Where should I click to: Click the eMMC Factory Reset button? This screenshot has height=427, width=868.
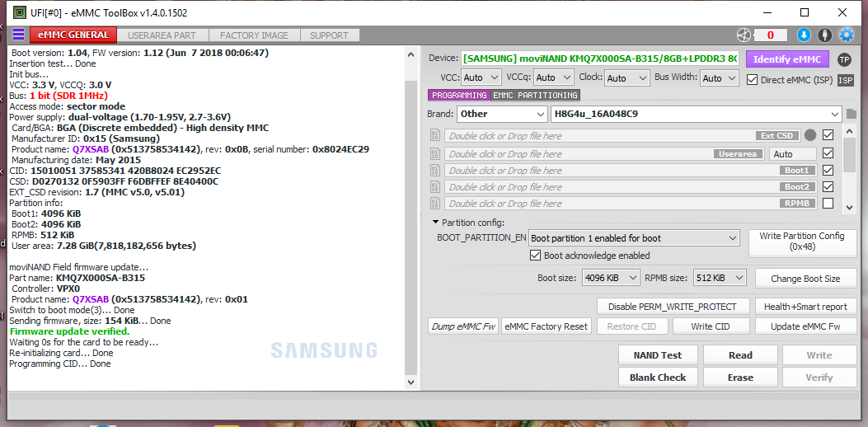pyautogui.click(x=547, y=326)
